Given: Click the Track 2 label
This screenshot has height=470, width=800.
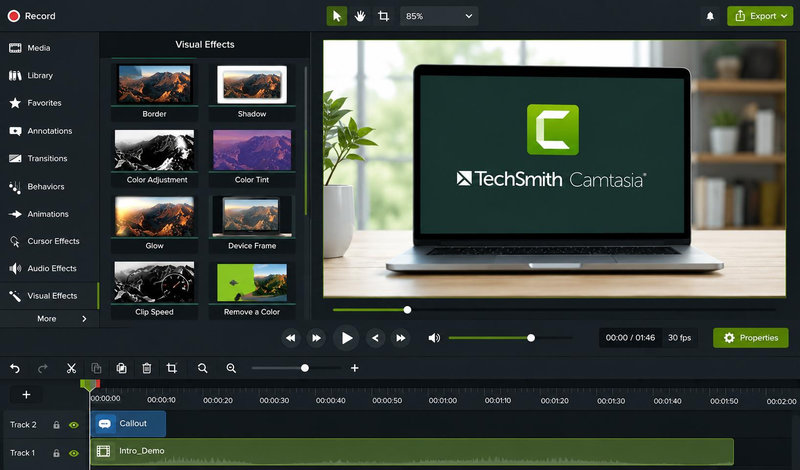Looking at the screenshot, I should click(23, 425).
